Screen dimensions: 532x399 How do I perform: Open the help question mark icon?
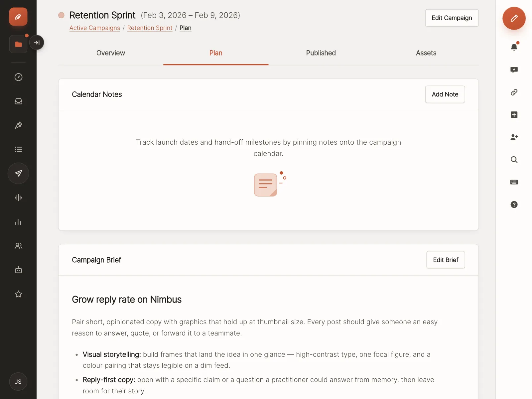click(514, 204)
